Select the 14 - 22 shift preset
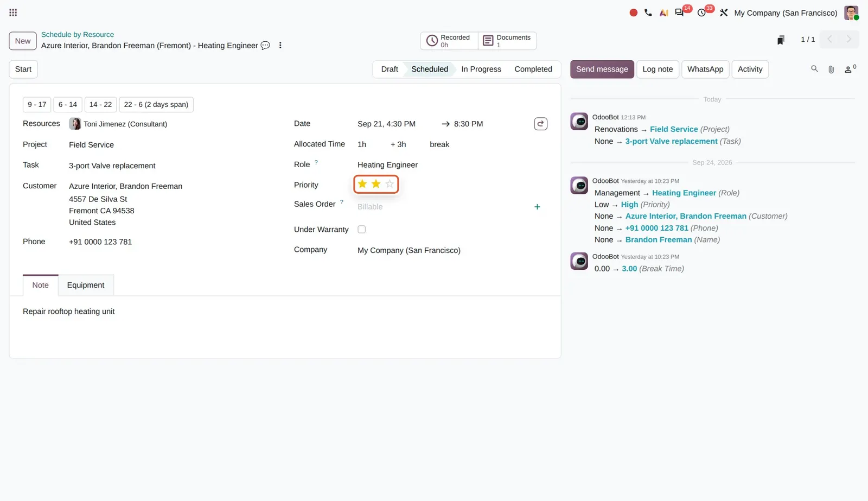 (x=100, y=104)
